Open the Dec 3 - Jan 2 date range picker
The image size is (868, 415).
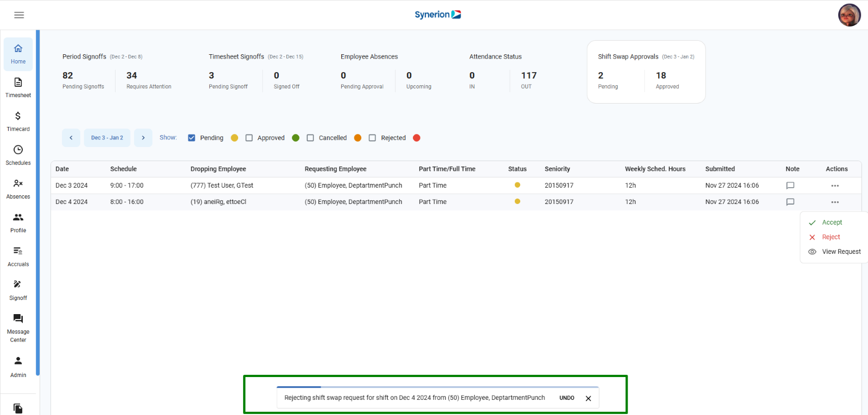coord(107,138)
